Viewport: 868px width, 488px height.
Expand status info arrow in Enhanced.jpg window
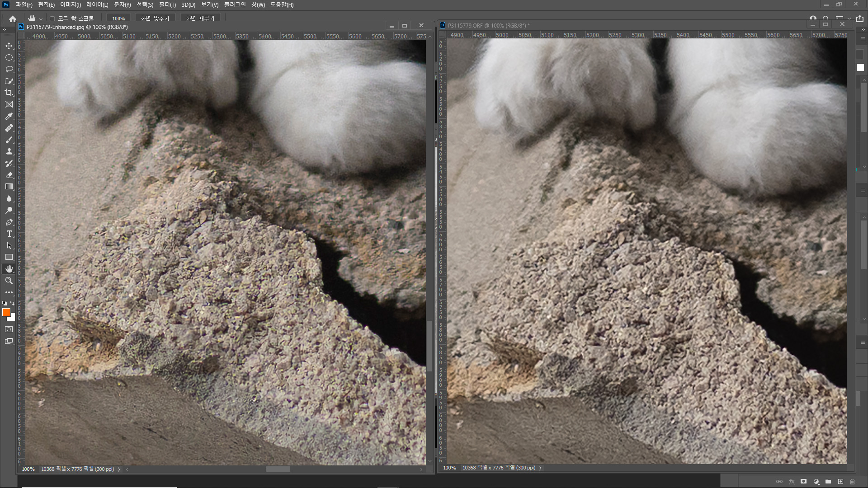click(x=119, y=469)
